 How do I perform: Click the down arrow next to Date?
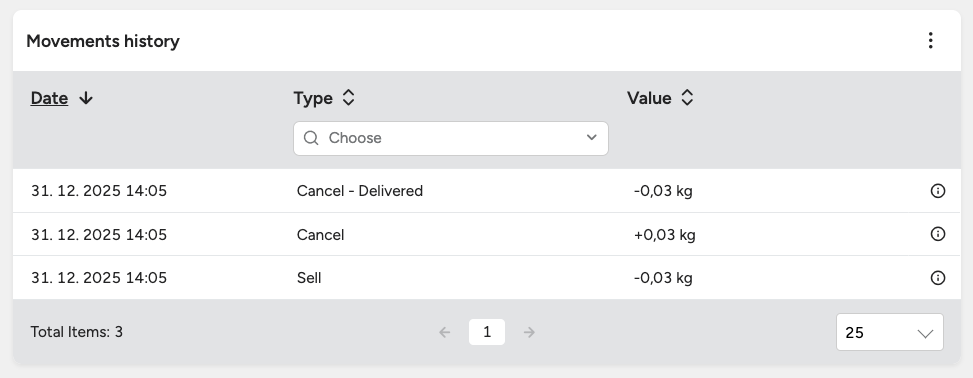coord(86,98)
